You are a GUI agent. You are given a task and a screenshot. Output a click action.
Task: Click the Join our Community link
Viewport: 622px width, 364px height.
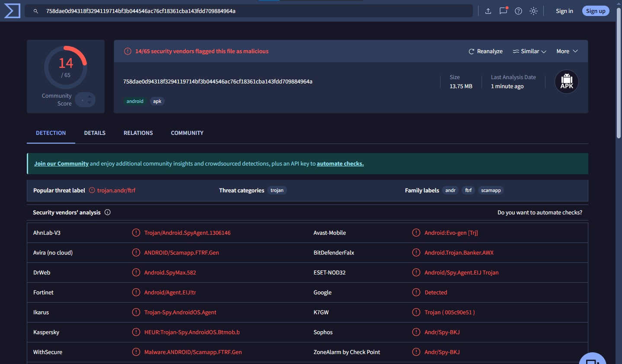point(61,164)
